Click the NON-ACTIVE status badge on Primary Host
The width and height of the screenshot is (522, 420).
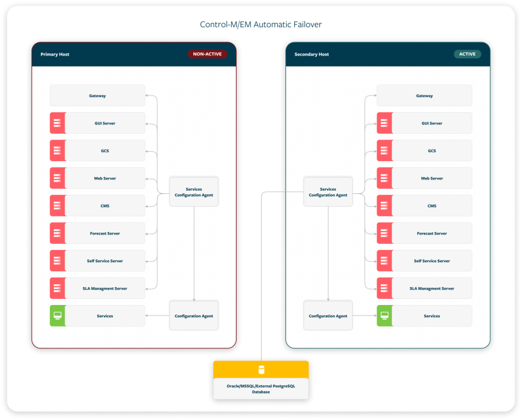pyautogui.click(x=207, y=54)
